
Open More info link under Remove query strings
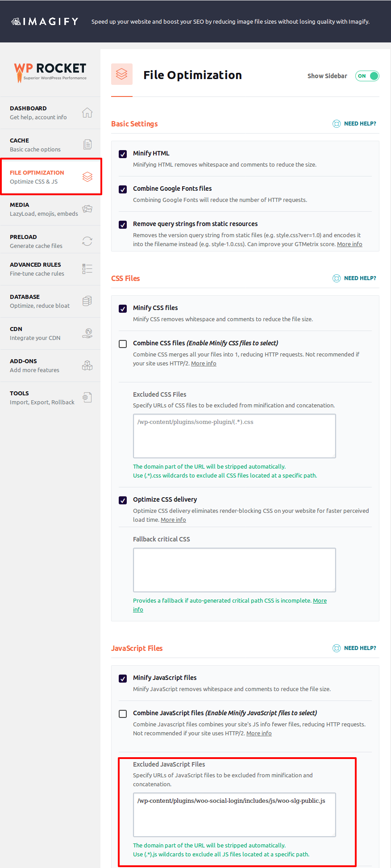pyautogui.click(x=349, y=244)
